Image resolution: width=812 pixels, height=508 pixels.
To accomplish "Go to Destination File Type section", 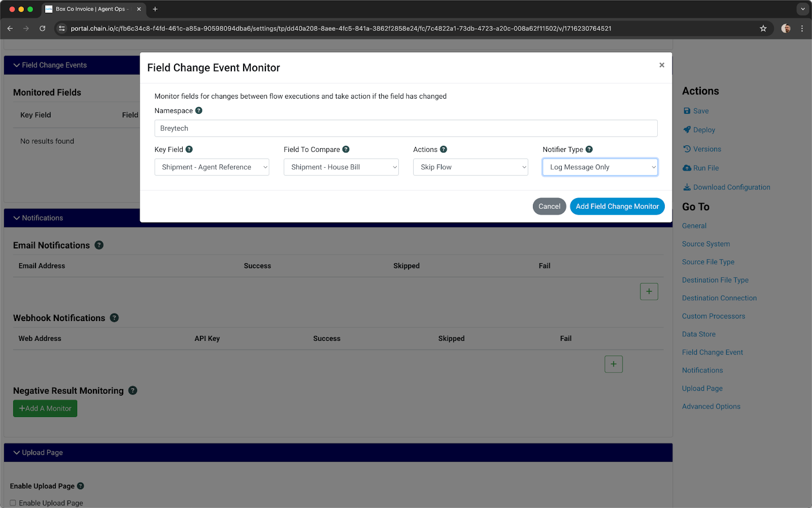I will [715, 280].
